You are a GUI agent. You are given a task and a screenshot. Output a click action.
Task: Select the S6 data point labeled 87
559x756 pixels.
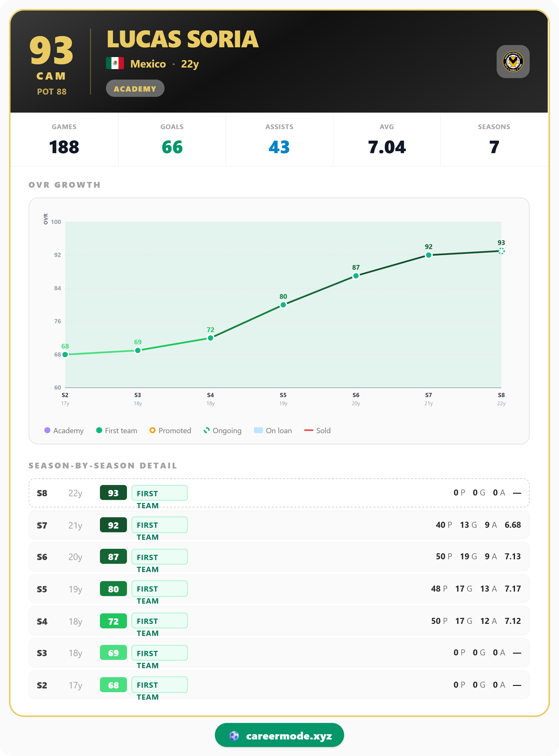click(356, 276)
